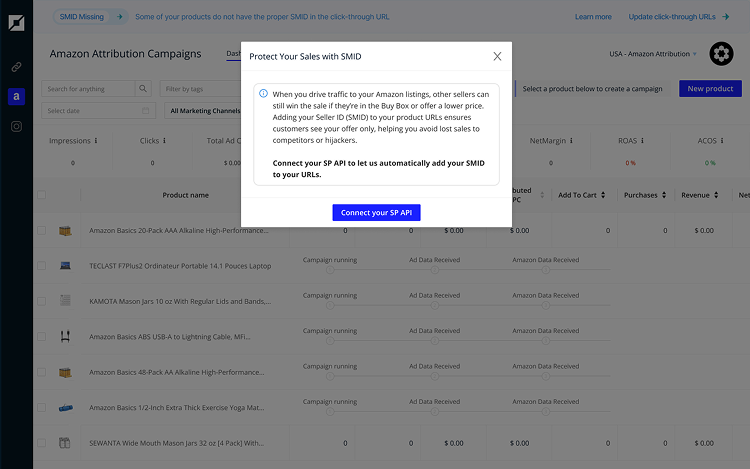Click the ROAS info icon
Screen dimensions: 750x469
point(642,141)
